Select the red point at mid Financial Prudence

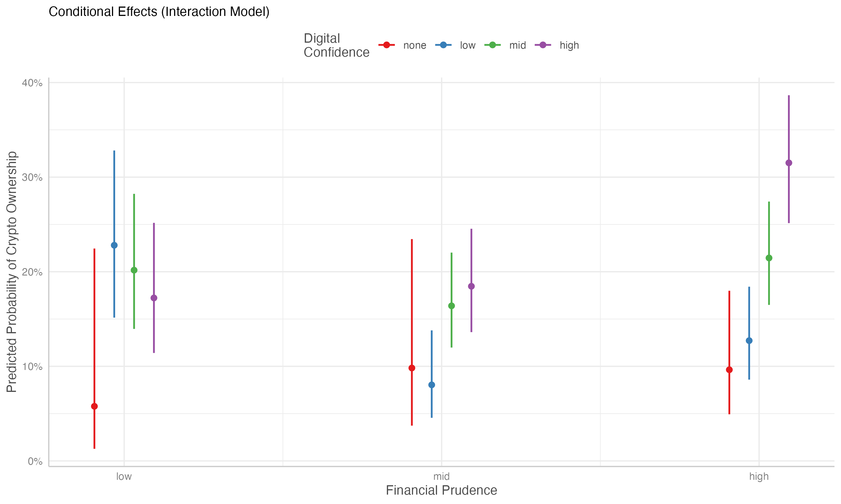(x=412, y=368)
